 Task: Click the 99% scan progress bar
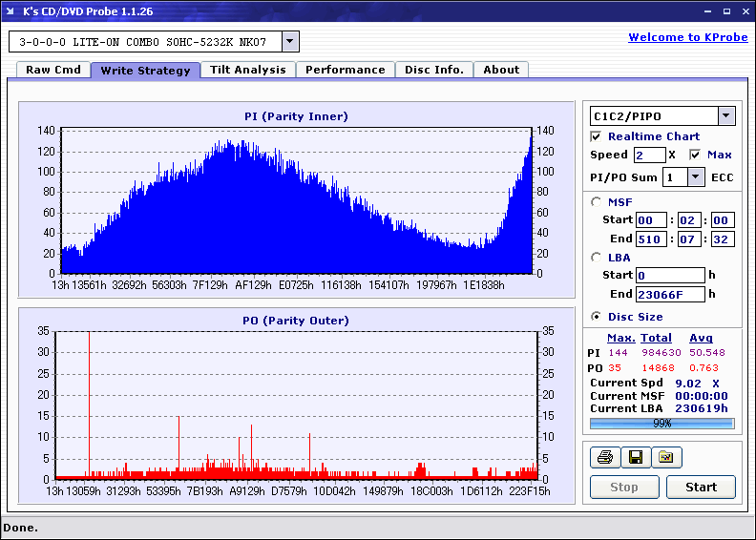(x=661, y=423)
